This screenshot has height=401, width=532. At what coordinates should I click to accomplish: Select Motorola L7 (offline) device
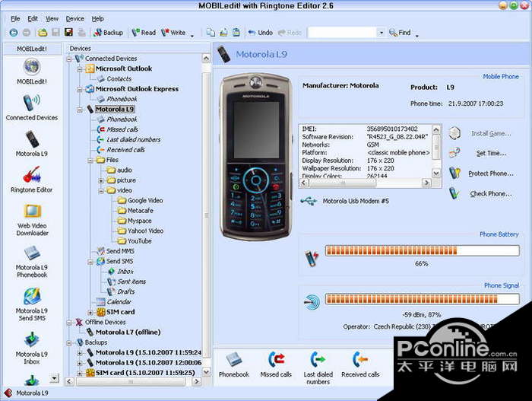tap(128, 333)
